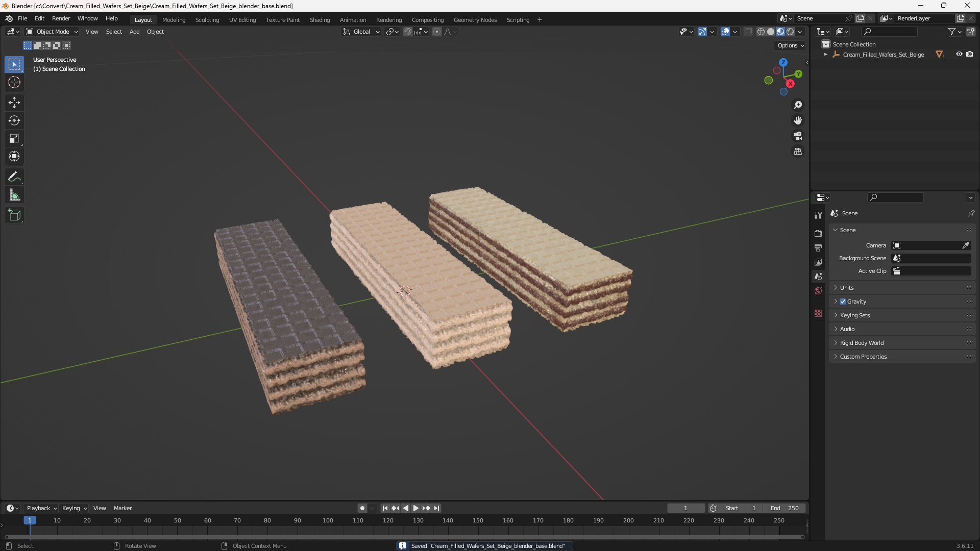Click the Options button in viewport
This screenshot has width=980, height=551.
pos(790,45)
